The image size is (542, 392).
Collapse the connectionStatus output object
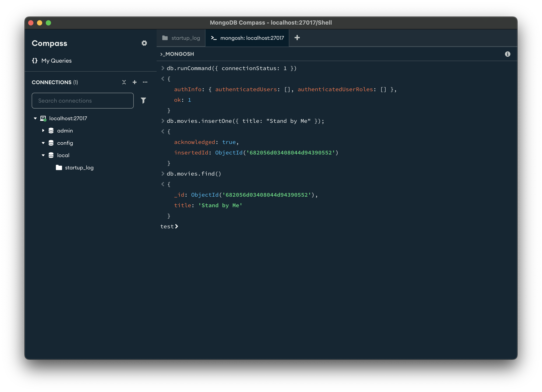[x=163, y=78]
